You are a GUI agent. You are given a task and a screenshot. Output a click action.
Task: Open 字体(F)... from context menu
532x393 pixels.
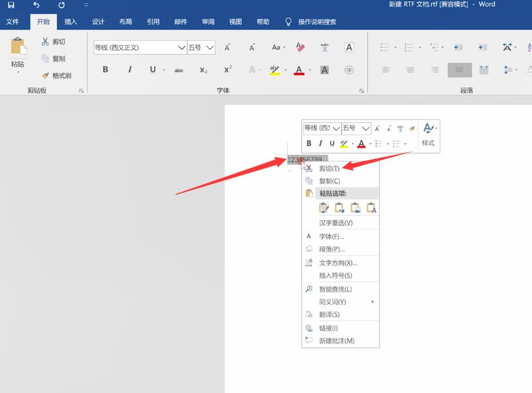click(341, 237)
